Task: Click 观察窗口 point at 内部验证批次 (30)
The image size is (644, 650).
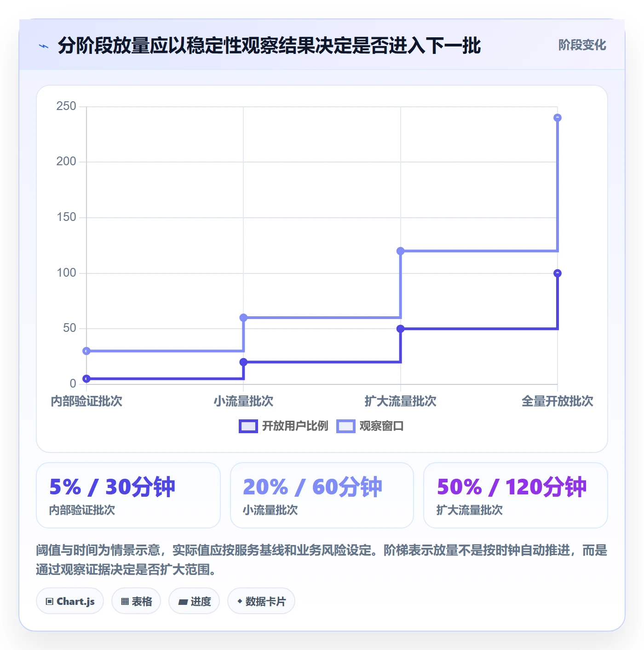Action: 86,351
